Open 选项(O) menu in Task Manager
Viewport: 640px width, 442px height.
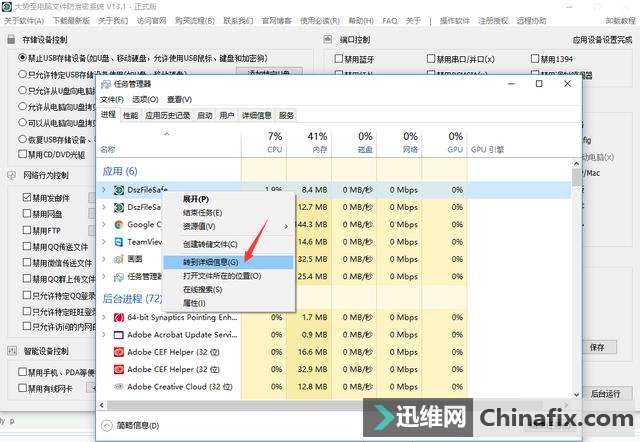pyautogui.click(x=145, y=100)
